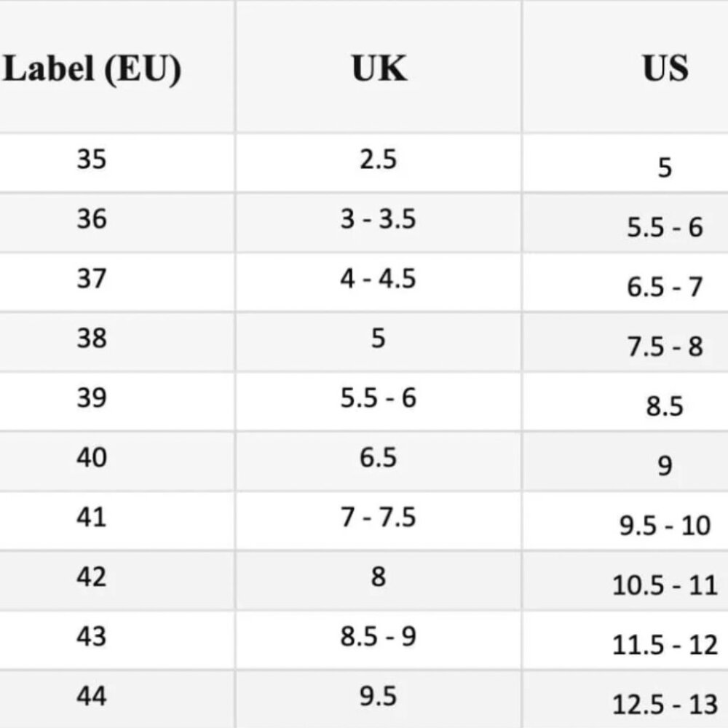Select the UK 2.5 cell
This screenshot has width=728, height=728.
[379, 162]
